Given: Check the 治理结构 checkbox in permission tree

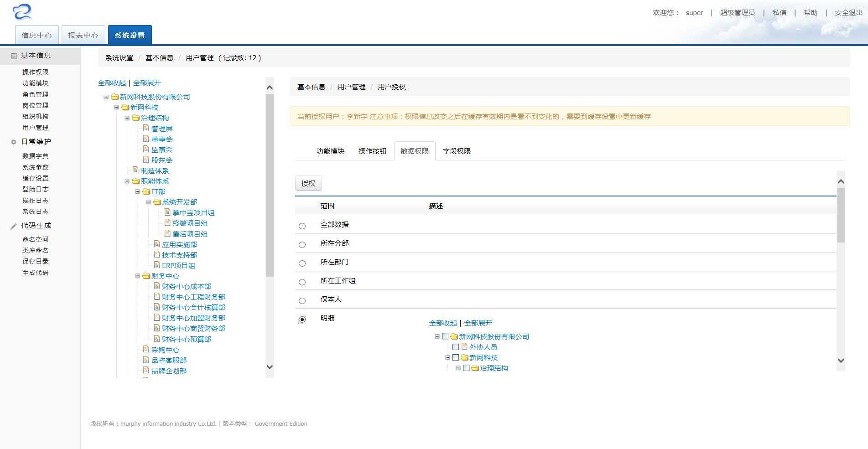Looking at the screenshot, I should pyautogui.click(x=466, y=368).
